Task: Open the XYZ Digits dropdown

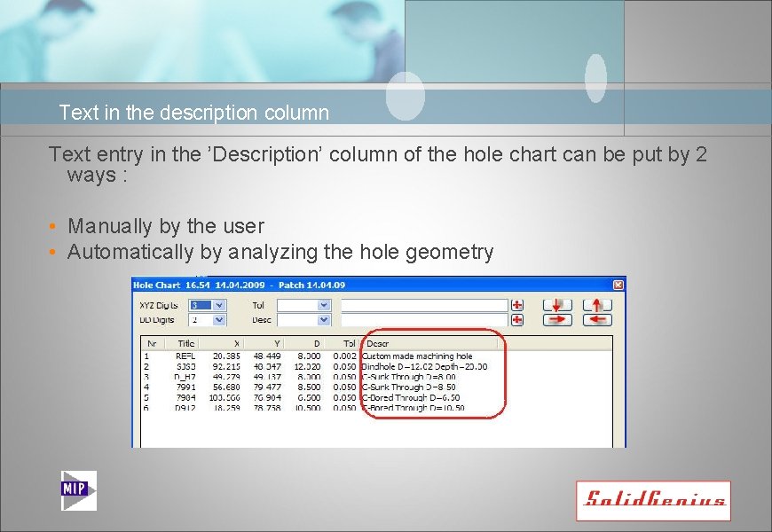Action: click(219, 305)
